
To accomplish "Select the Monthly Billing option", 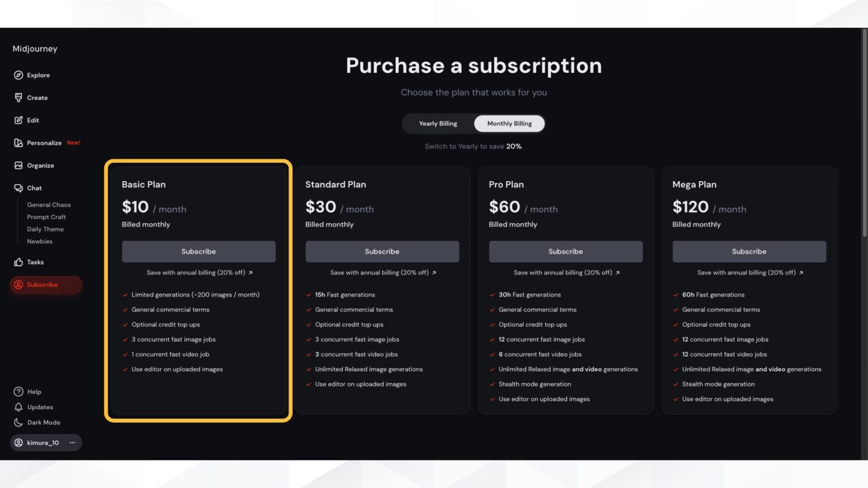I will (509, 124).
